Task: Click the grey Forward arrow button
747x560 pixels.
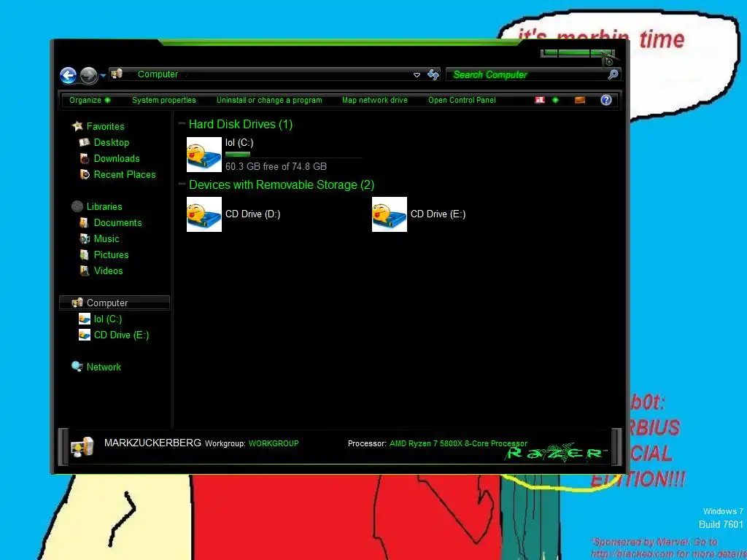Action: point(88,75)
